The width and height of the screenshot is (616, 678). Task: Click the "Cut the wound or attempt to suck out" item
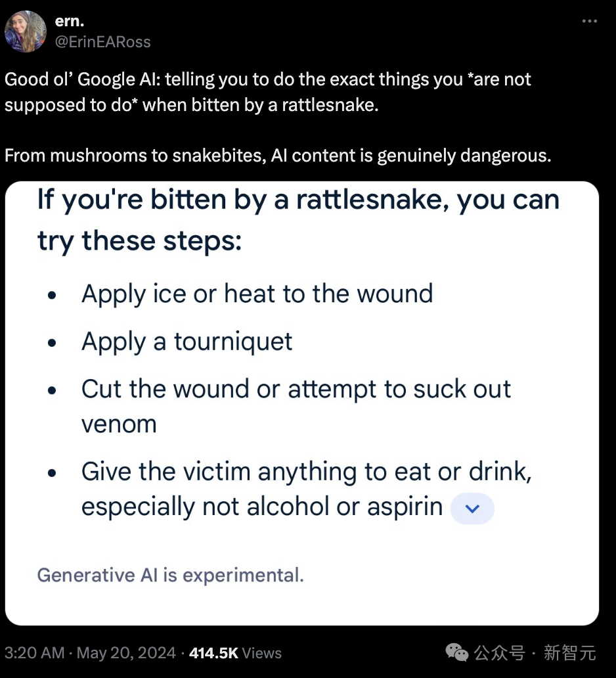pos(296,389)
